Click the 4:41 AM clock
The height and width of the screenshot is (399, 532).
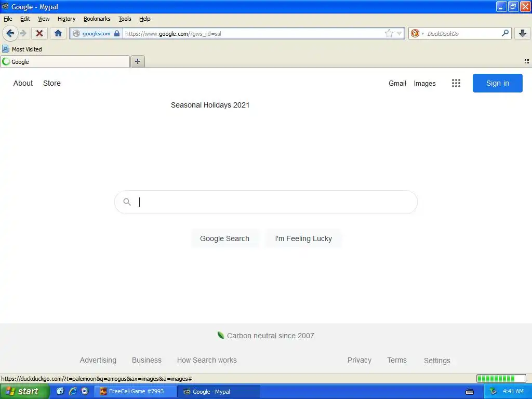(513, 391)
